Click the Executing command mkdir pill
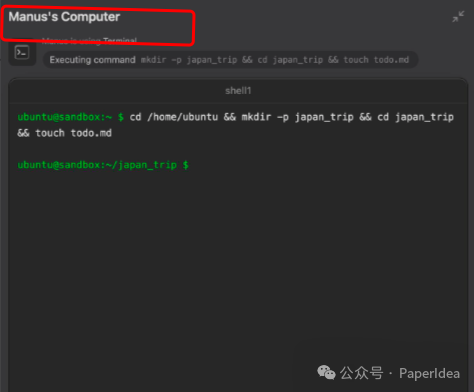Image resolution: width=474 pixels, height=392 pixels. coord(230,60)
